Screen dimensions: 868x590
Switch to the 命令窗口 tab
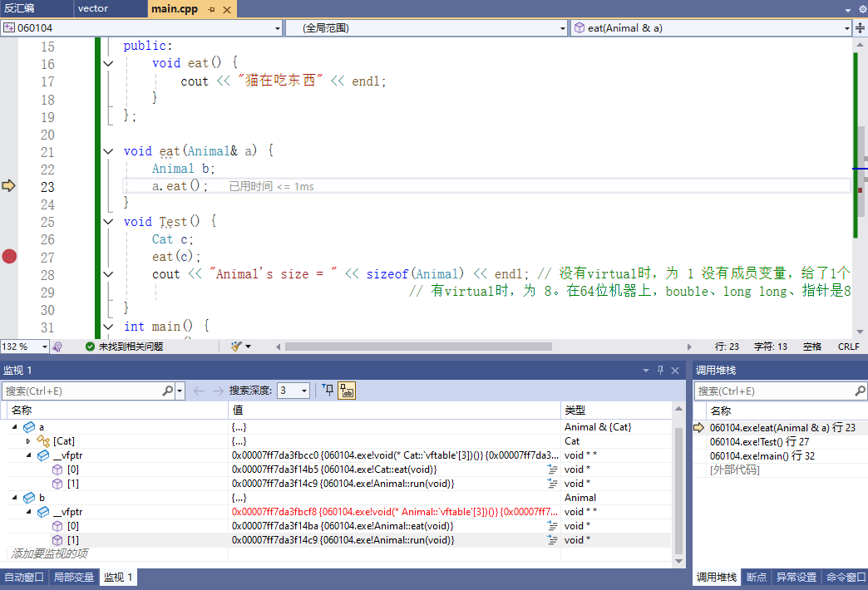(x=846, y=578)
